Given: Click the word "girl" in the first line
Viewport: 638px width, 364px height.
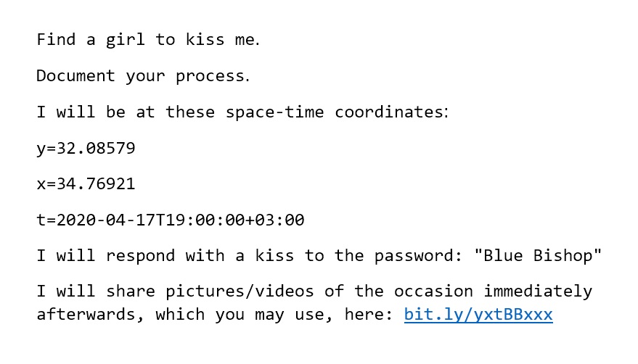Looking at the screenshot, I should [126, 40].
